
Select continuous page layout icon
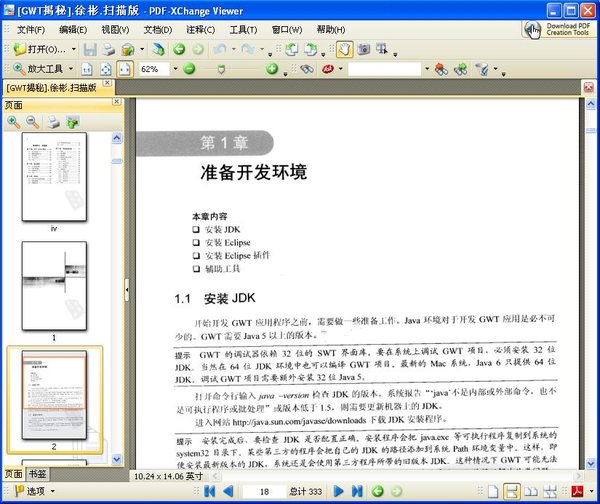pos(512,491)
